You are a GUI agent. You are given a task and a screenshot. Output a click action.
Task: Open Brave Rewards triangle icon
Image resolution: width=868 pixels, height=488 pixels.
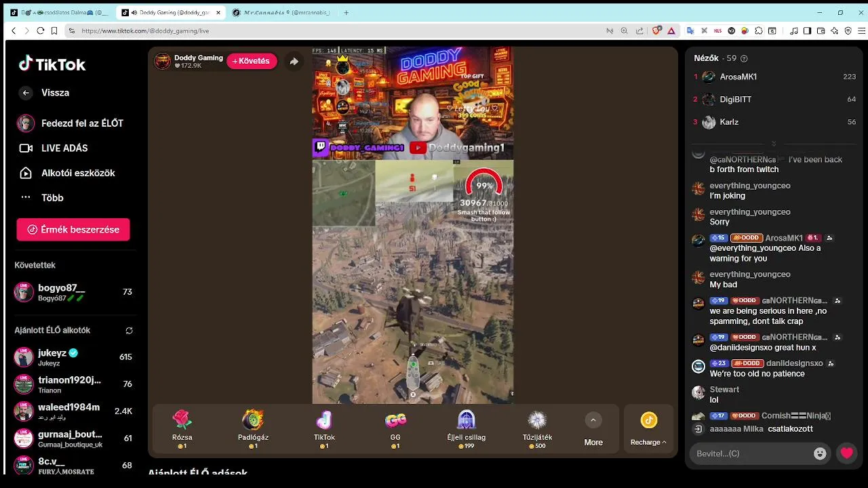(x=671, y=30)
